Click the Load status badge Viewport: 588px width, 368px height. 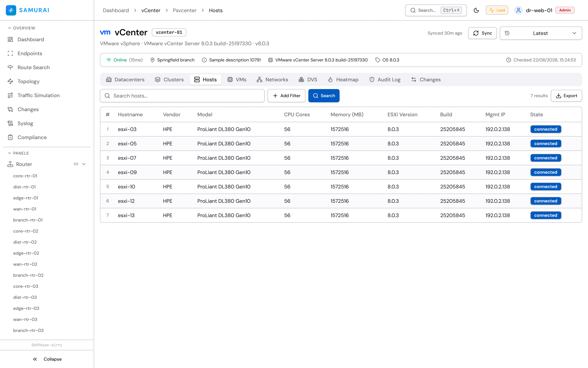click(x=497, y=10)
